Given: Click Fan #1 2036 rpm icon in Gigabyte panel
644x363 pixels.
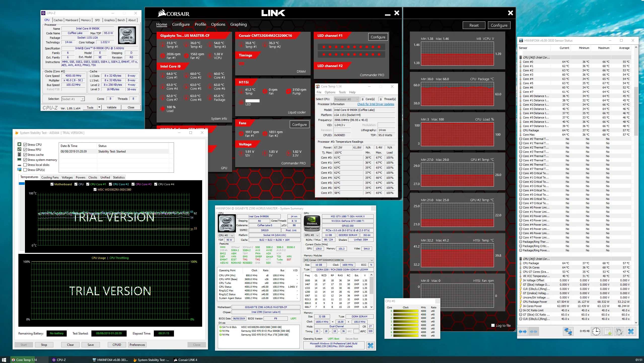Looking at the screenshot, I should click(163, 56).
